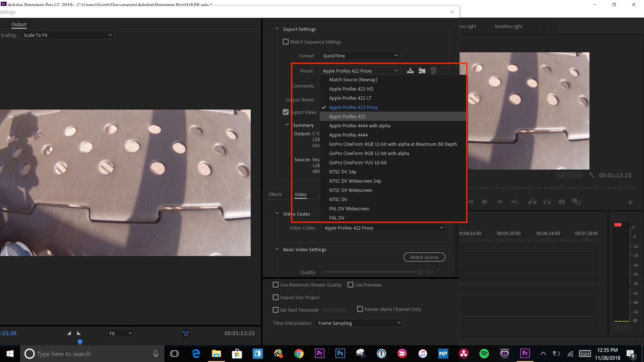The width and height of the screenshot is (644, 362).
Task: Enable the Match Sequence Settings checkbox
Action: (285, 42)
